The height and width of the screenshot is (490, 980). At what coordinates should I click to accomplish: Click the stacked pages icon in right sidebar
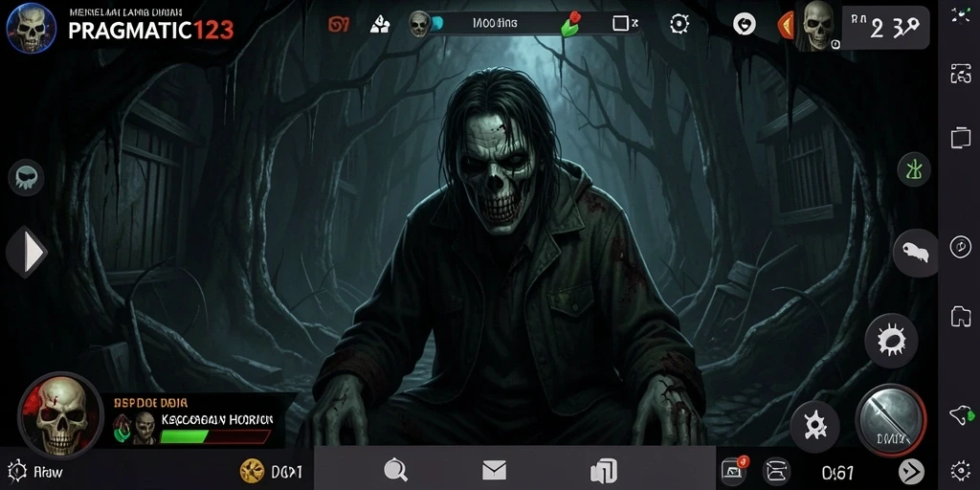[961, 137]
